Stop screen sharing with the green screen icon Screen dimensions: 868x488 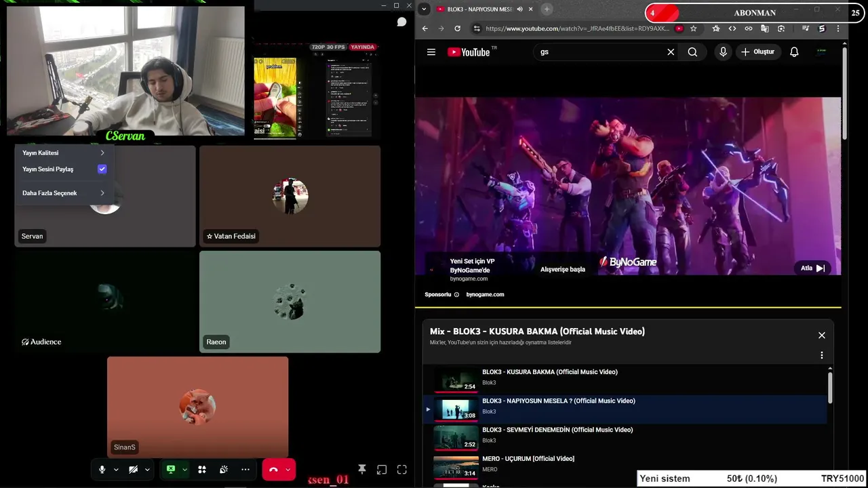point(171,469)
